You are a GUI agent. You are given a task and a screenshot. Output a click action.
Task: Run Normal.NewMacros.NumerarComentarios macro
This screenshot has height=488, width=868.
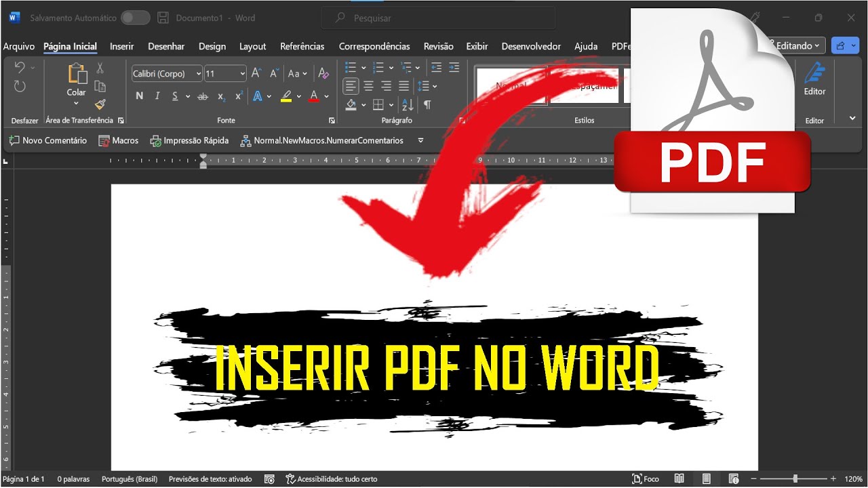click(322, 140)
